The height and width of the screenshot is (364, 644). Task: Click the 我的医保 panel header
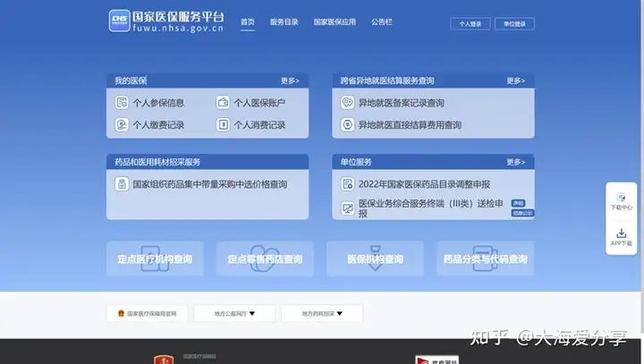tap(208, 80)
